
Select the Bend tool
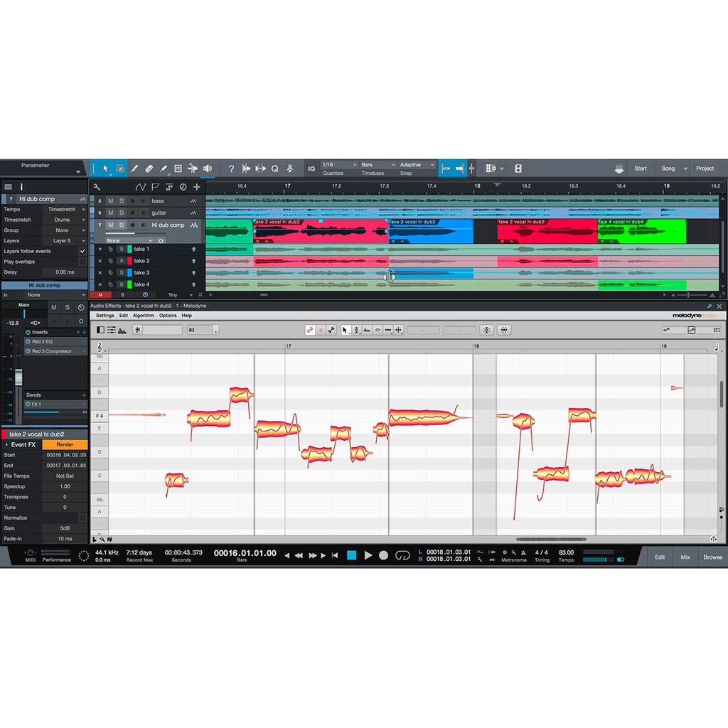click(193, 168)
